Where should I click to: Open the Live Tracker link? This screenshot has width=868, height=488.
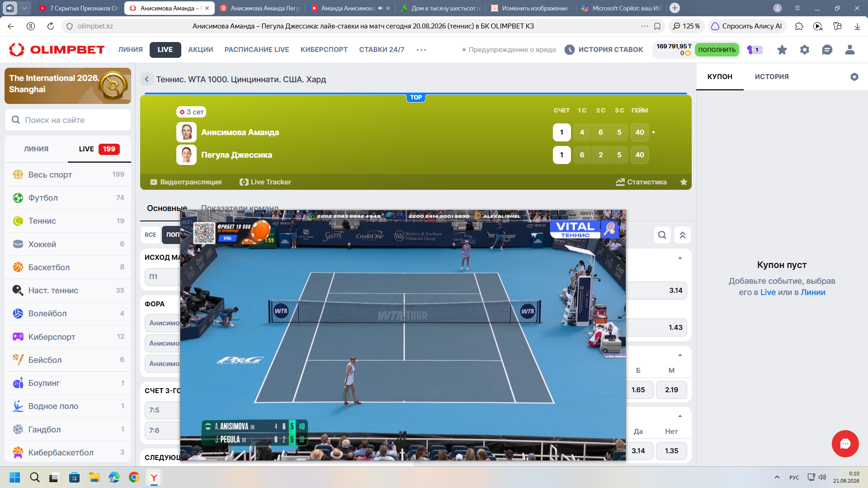point(265,182)
